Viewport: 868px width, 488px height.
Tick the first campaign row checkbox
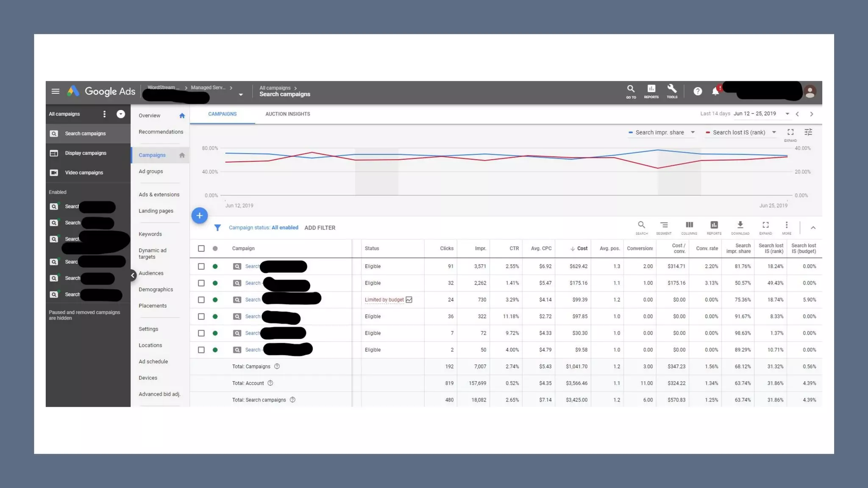[201, 266]
